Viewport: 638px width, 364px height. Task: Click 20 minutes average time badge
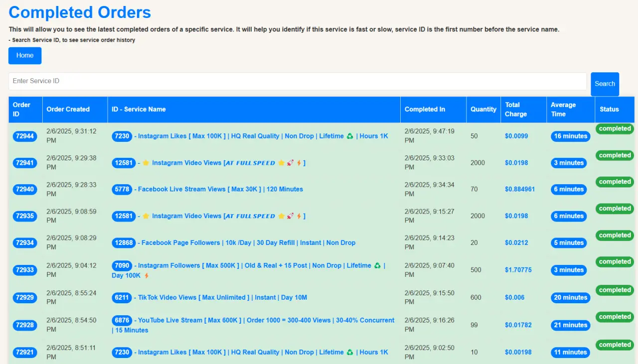571,298
